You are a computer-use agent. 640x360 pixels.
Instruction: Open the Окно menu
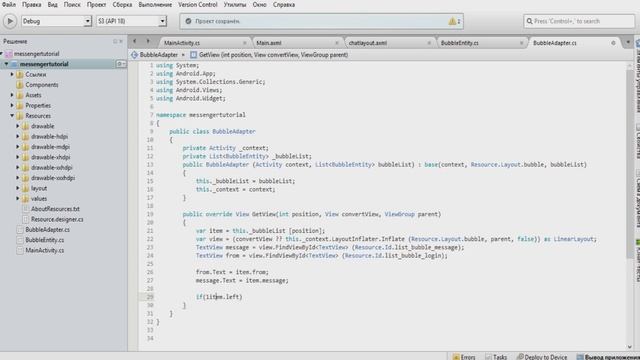pos(259,5)
